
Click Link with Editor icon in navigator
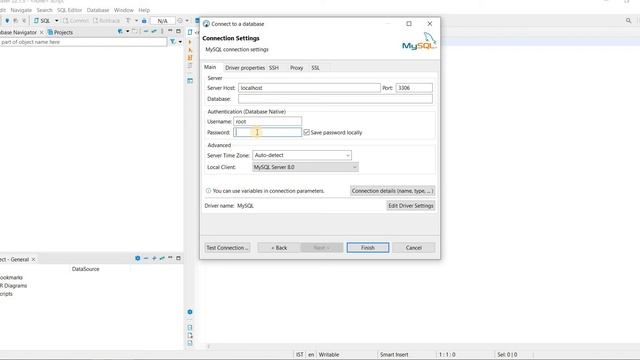154,31
